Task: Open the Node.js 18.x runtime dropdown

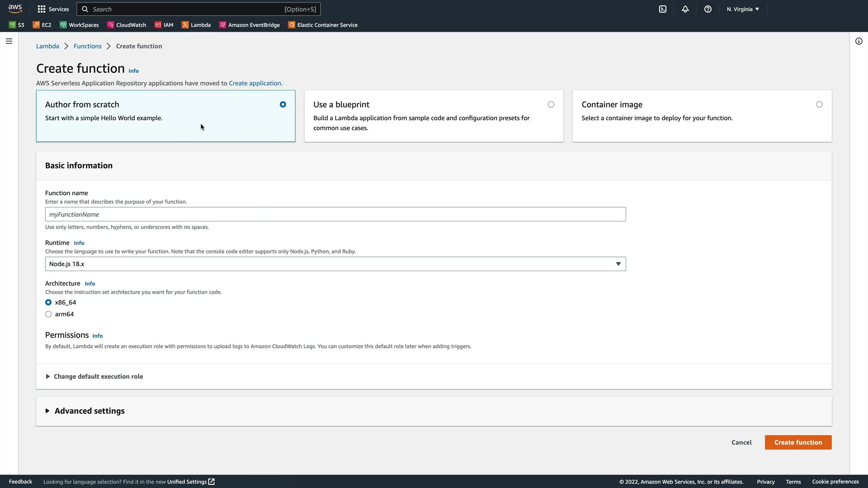Action: click(x=335, y=264)
